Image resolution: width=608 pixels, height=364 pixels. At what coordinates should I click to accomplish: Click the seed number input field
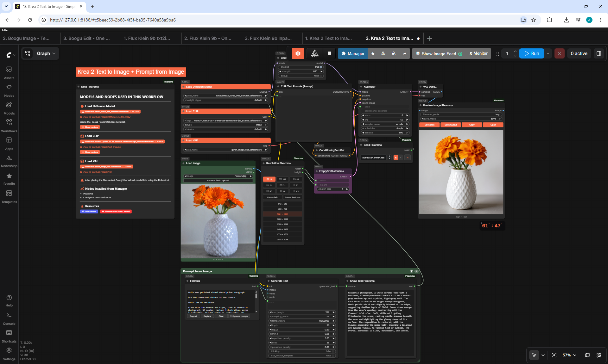(x=374, y=157)
